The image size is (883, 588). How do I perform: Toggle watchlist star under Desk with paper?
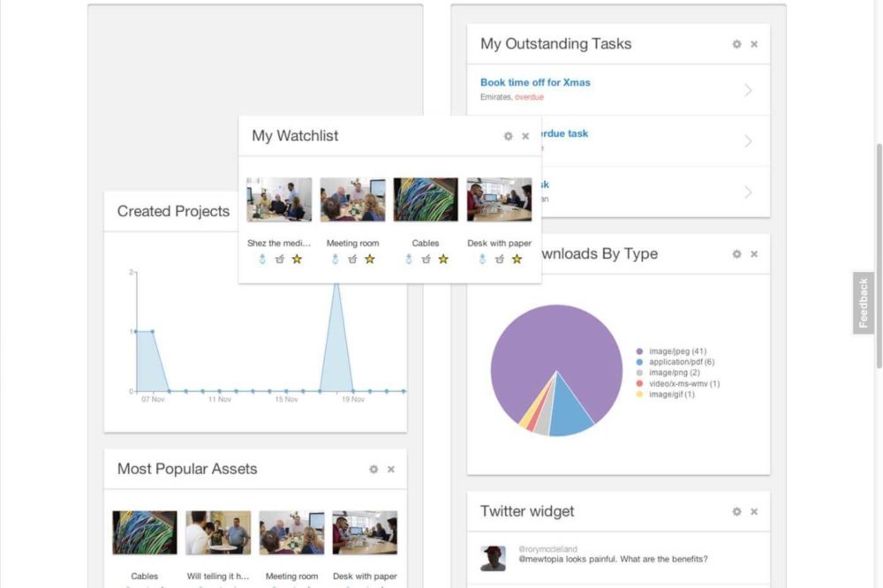pos(517,259)
